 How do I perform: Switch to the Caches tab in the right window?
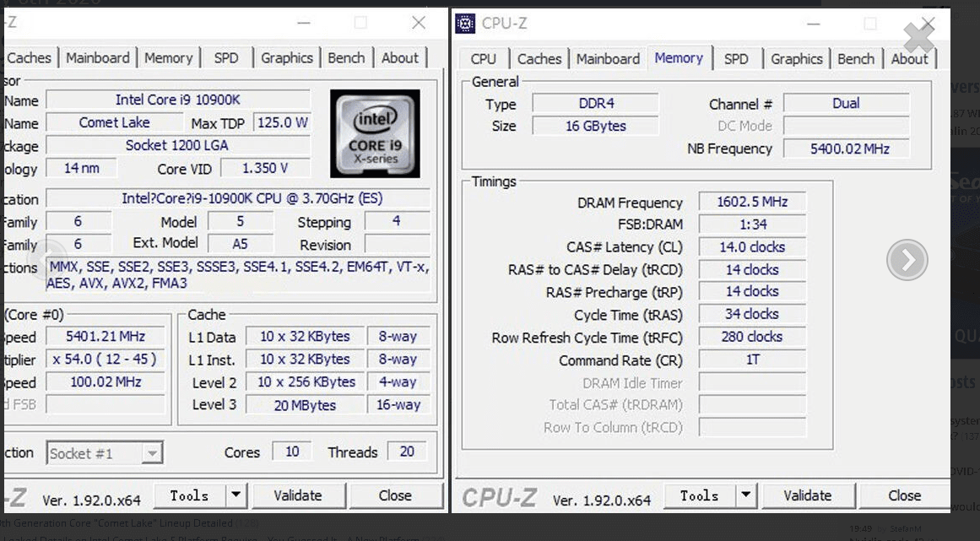point(539,58)
